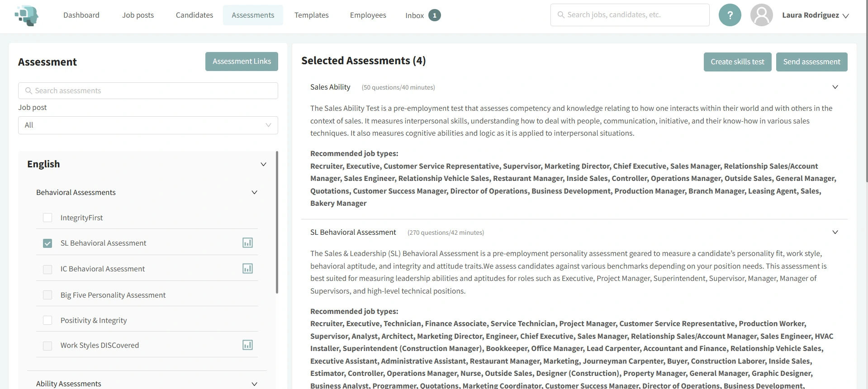The height and width of the screenshot is (389, 868).
Task: Collapse the Sales Ability assessment details
Action: [x=835, y=87]
